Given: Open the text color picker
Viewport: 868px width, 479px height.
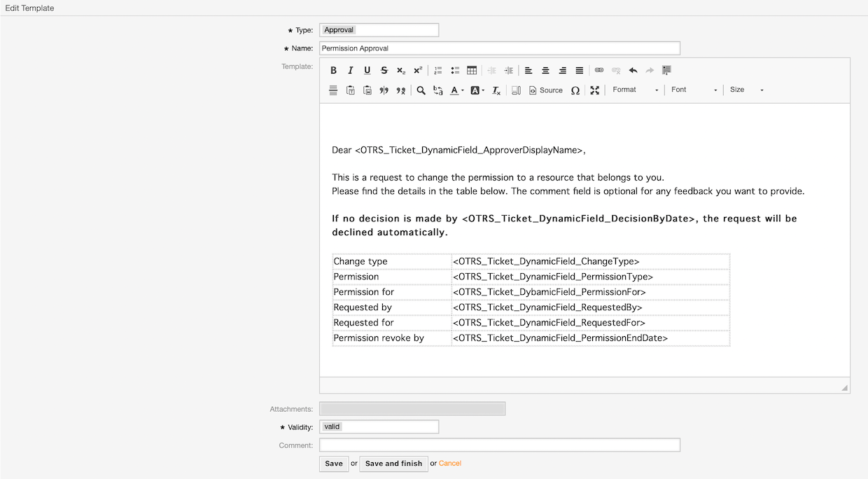Looking at the screenshot, I should point(456,90).
